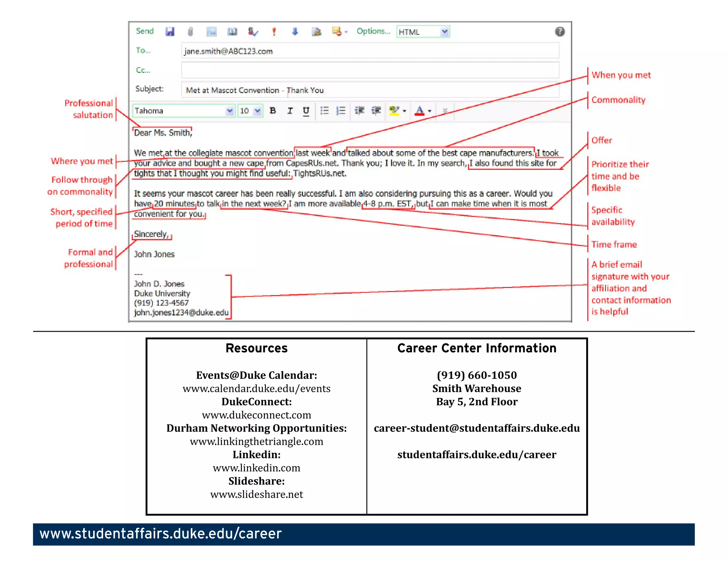The height and width of the screenshot is (562, 728).
Task: Click into the Subject field
Action: [x=370, y=90]
